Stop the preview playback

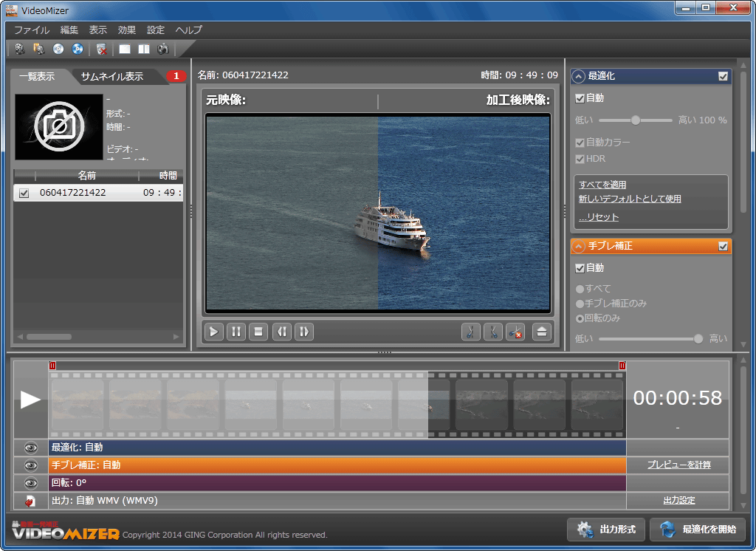(x=258, y=332)
